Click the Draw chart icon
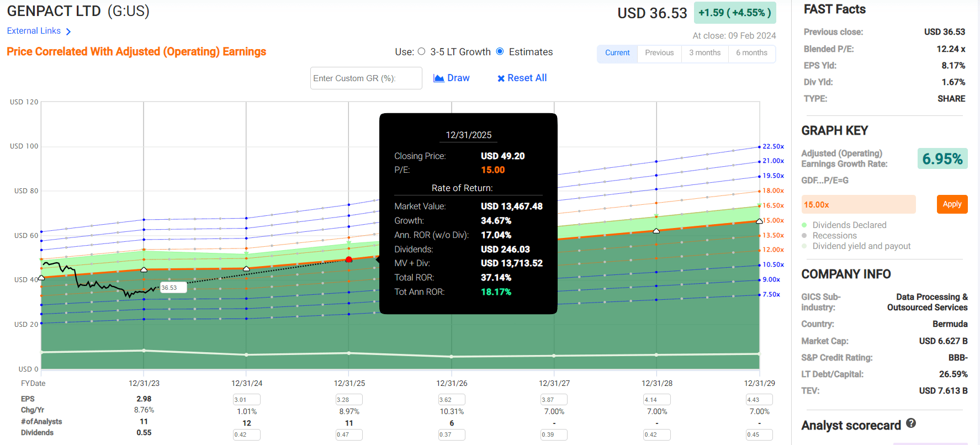This screenshot has height=445, width=980. click(439, 78)
